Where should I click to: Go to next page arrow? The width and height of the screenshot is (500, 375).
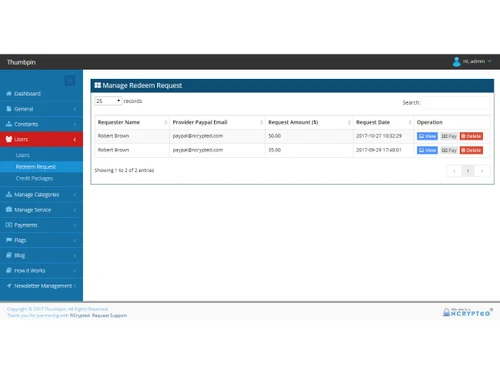482,171
